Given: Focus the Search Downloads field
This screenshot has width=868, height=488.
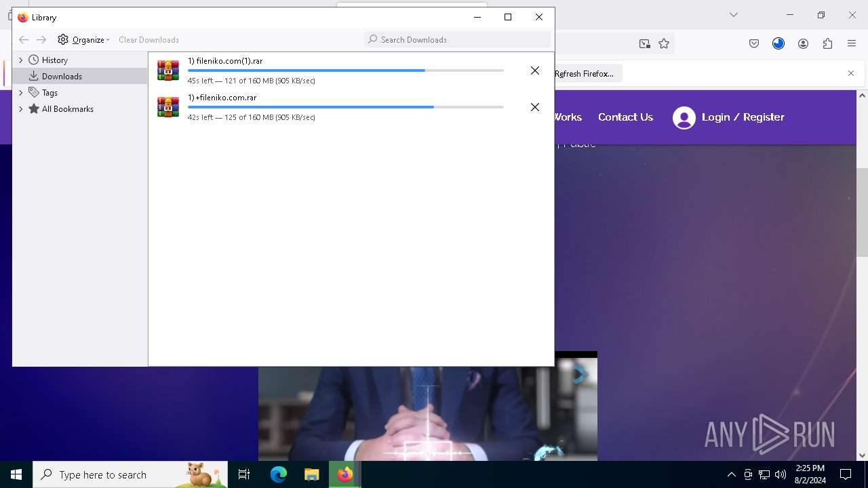Looking at the screenshot, I should click(x=458, y=39).
